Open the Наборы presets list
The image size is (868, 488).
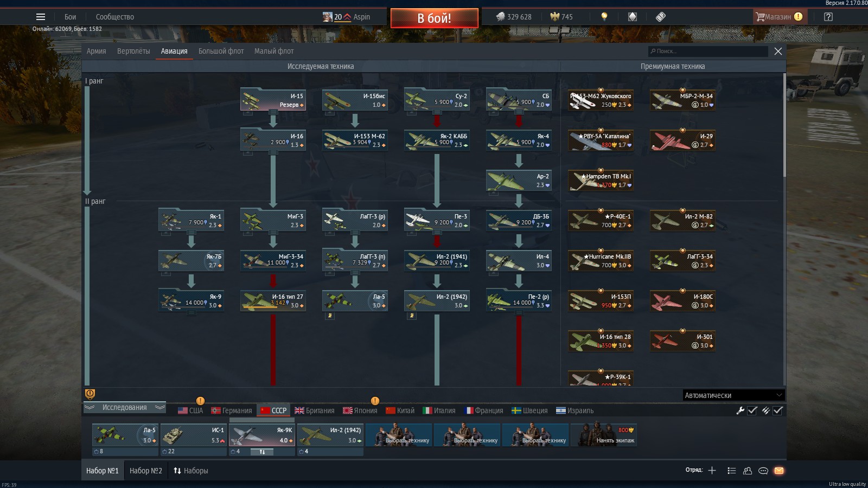pos(191,471)
